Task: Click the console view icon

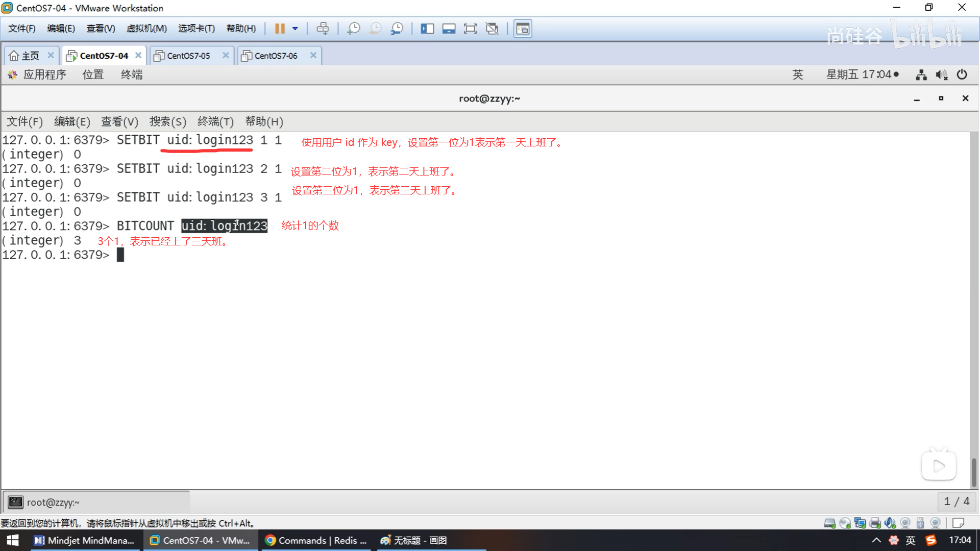Action: tap(523, 29)
